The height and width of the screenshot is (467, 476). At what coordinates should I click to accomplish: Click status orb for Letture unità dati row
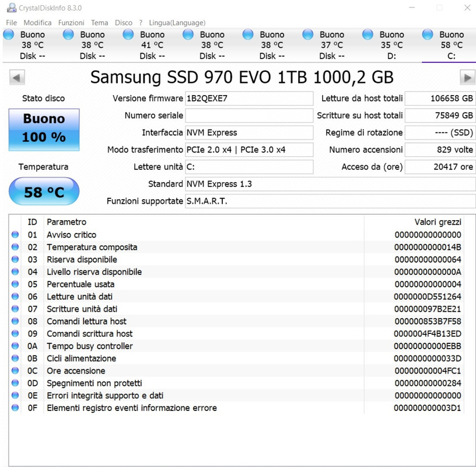pyautogui.click(x=15, y=296)
